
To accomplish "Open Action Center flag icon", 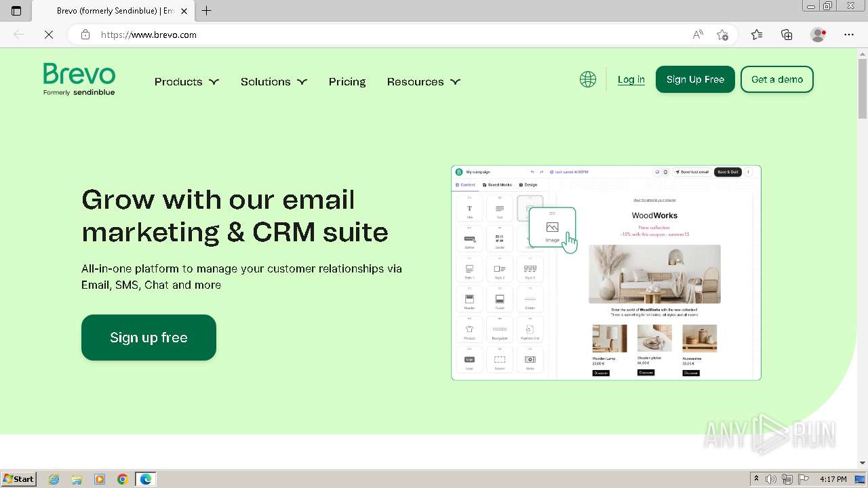I will click(803, 479).
